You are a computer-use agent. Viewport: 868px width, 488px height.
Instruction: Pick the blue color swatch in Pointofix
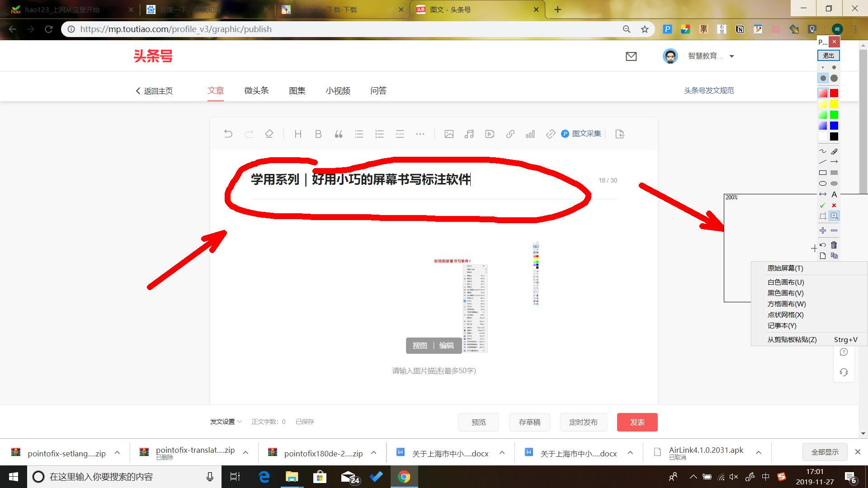point(834,126)
